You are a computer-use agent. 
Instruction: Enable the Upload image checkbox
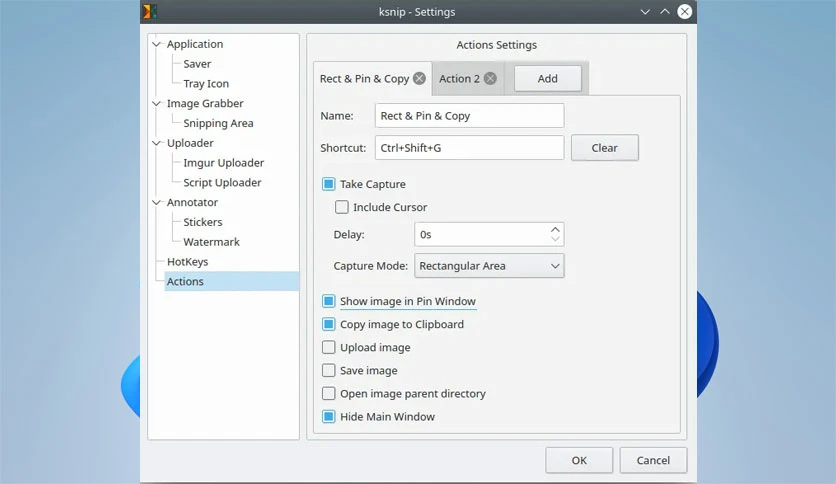pyautogui.click(x=328, y=348)
